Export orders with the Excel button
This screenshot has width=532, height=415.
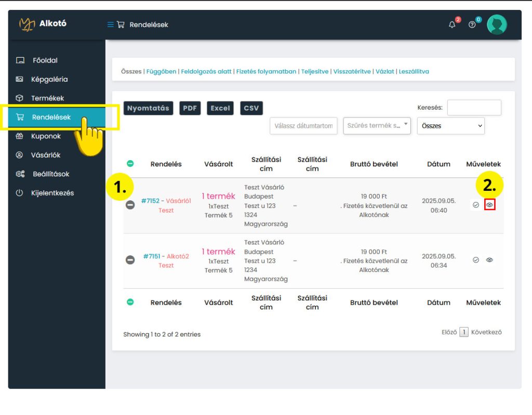coord(220,108)
